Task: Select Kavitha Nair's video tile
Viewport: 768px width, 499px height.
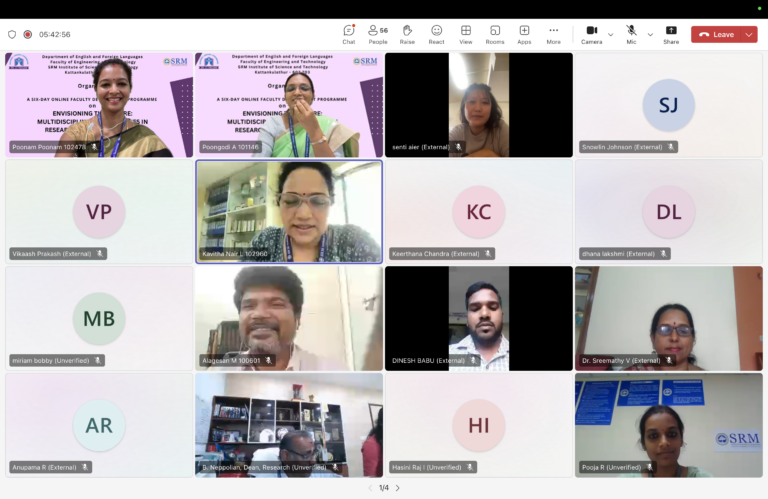Action: [288, 211]
